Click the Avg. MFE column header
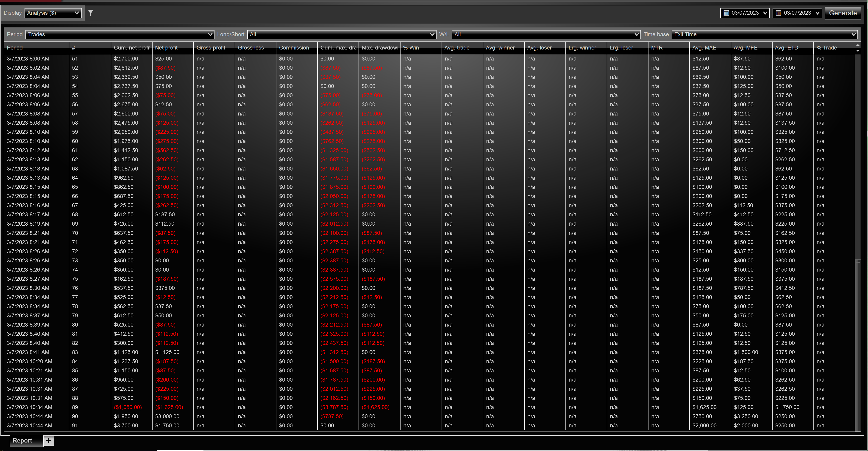This screenshot has width=868, height=451. point(751,47)
